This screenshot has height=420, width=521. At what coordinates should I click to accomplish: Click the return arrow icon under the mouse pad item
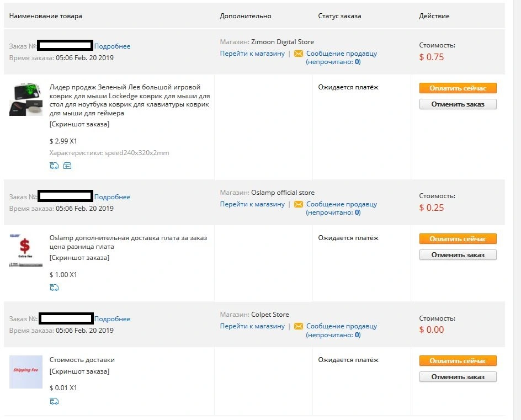click(67, 166)
